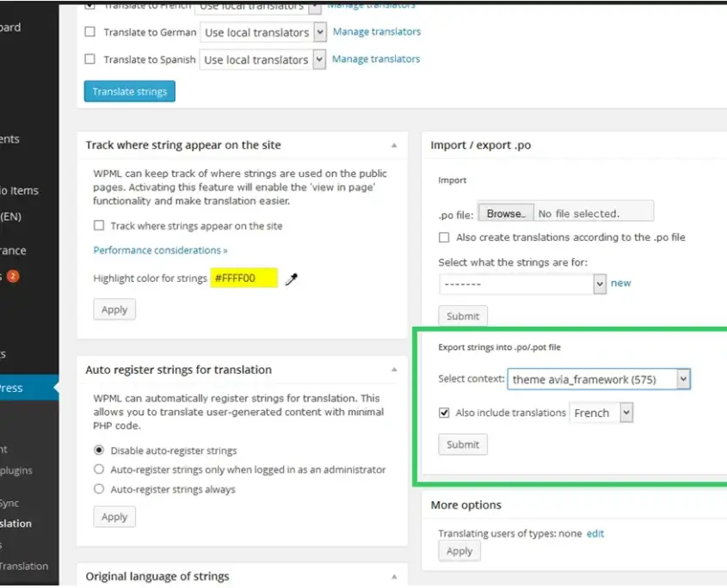Collapse the Original language of strings panel
This screenshot has width=727, height=588.
coord(394,576)
